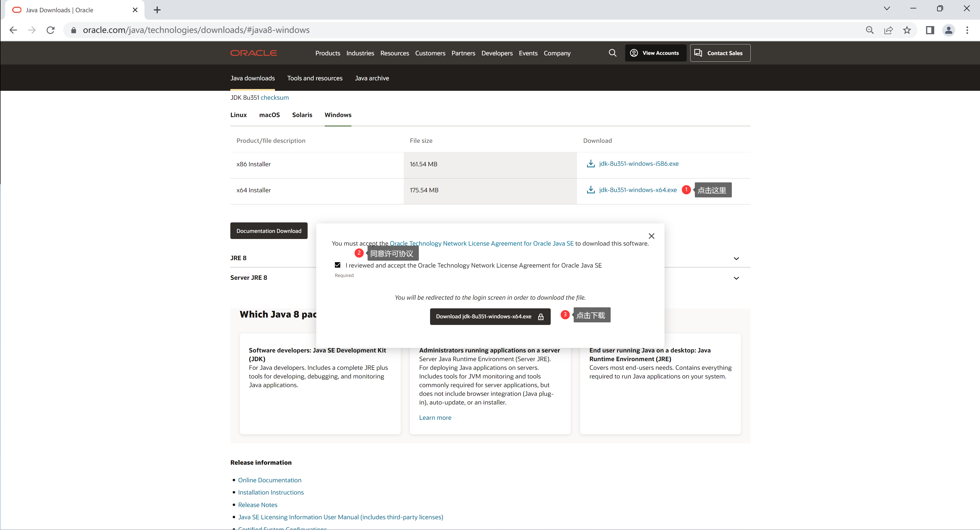Click the Contact Sales button

coord(720,53)
